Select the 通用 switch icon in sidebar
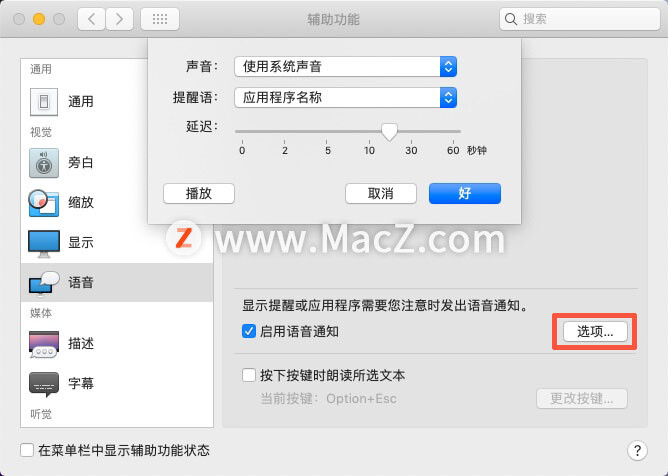668x476 pixels. pyautogui.click(x=44, y=102)
